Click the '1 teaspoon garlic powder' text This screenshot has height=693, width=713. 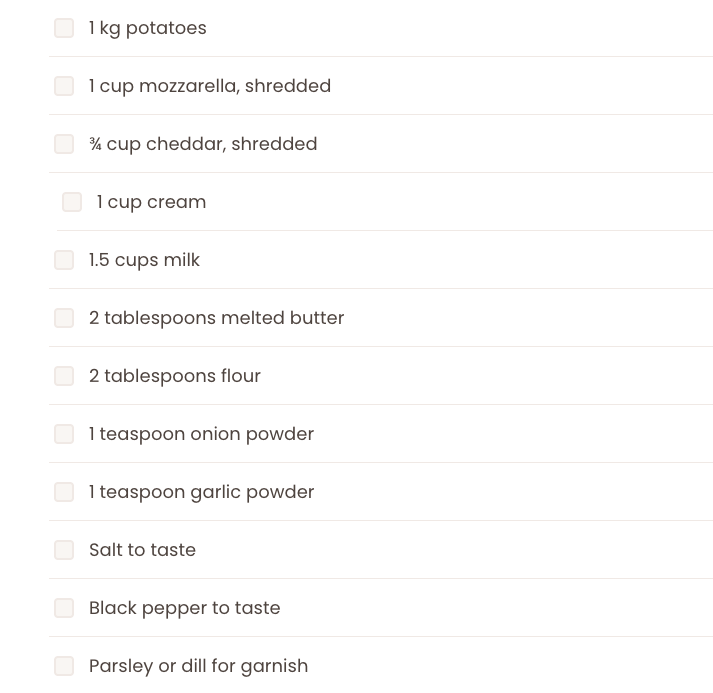201,492
